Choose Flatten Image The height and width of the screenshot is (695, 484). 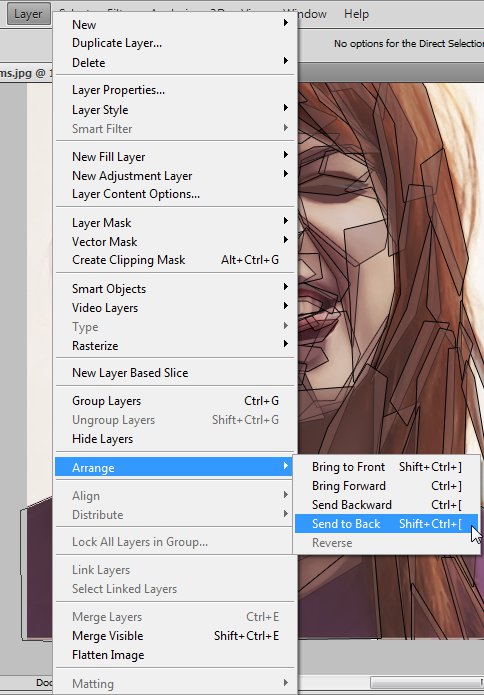pyautogui.click(x=175, y=655)
